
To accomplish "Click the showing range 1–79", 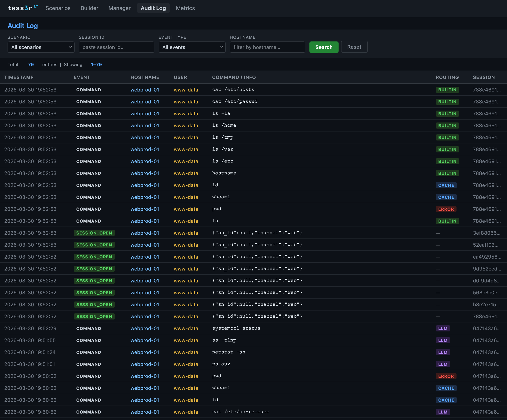I will (x=96, y=64).
